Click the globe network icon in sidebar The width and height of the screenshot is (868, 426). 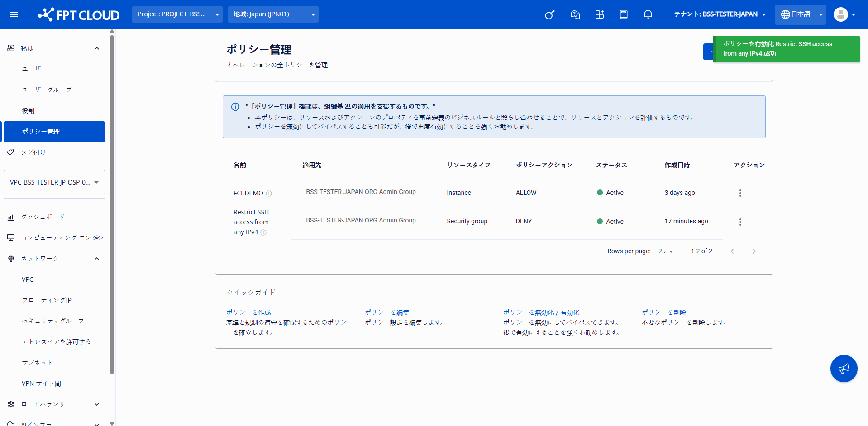click(x=11, y=259)
